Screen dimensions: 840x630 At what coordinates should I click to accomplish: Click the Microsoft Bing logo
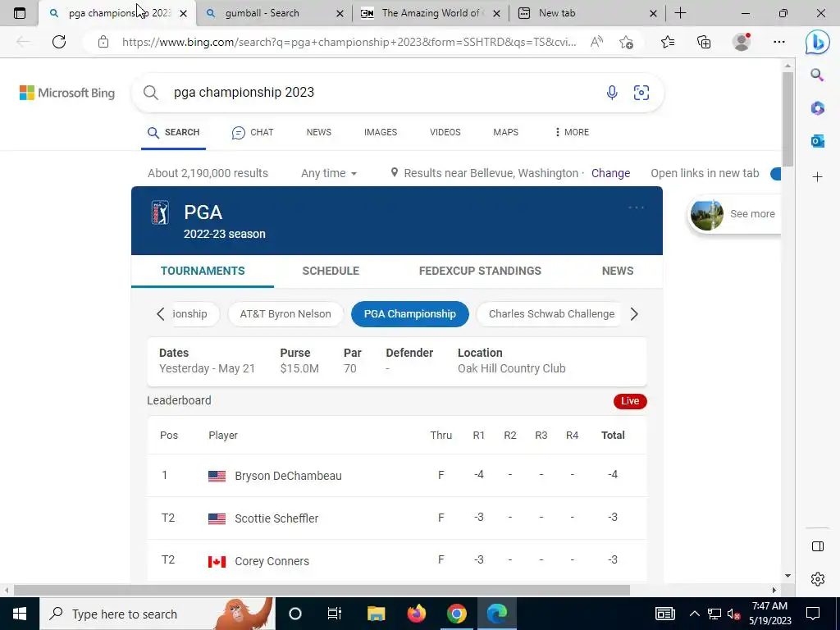[x=67, y=93]
